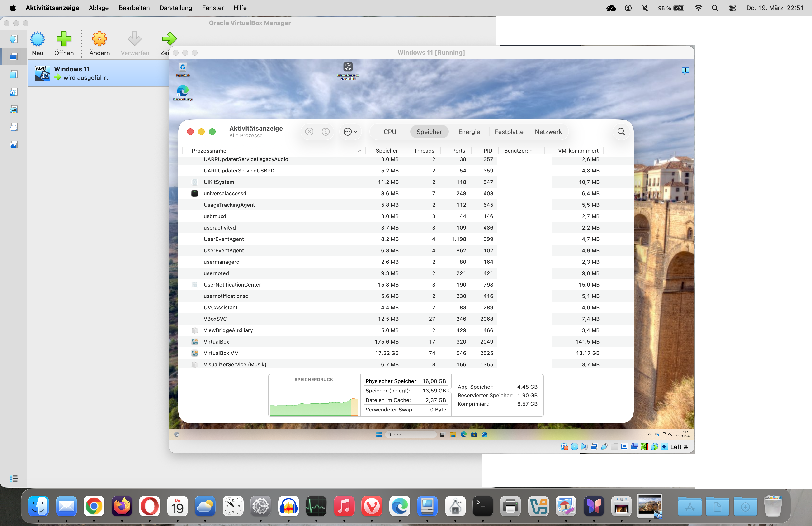Screen dimensions: 812x526
Task: Select the Machines icon in VirtualBox sidebar
Action: pos(14,57)
